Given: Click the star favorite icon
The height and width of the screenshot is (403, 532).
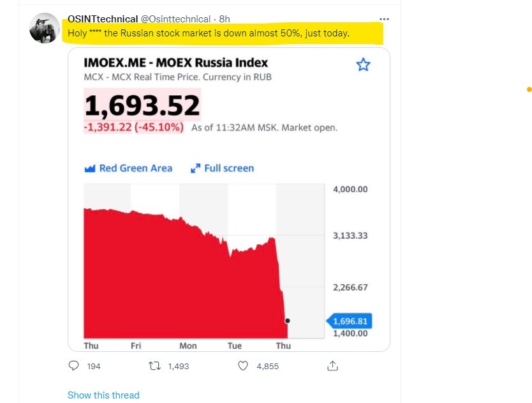Looking at the screenshot, I should pos(363,65).
